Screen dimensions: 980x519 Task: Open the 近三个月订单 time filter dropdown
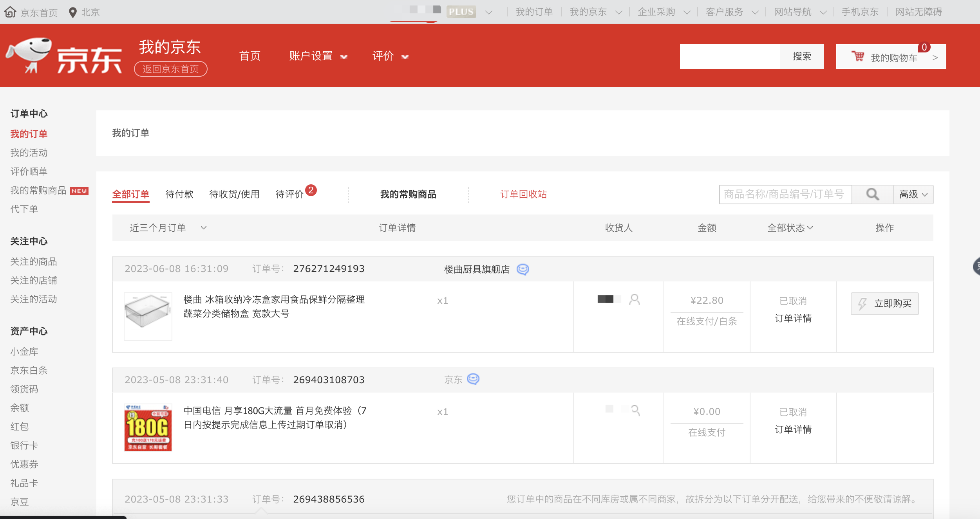coord(168,228)
